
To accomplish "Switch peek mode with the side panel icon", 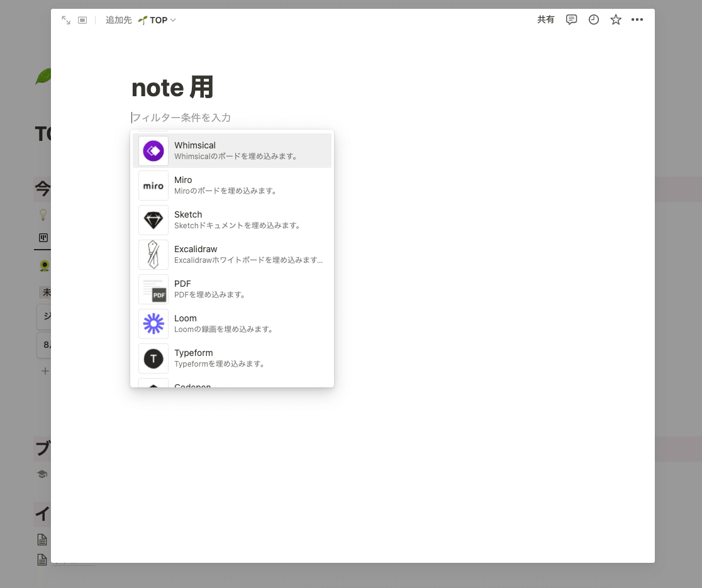I will [82, 20].
